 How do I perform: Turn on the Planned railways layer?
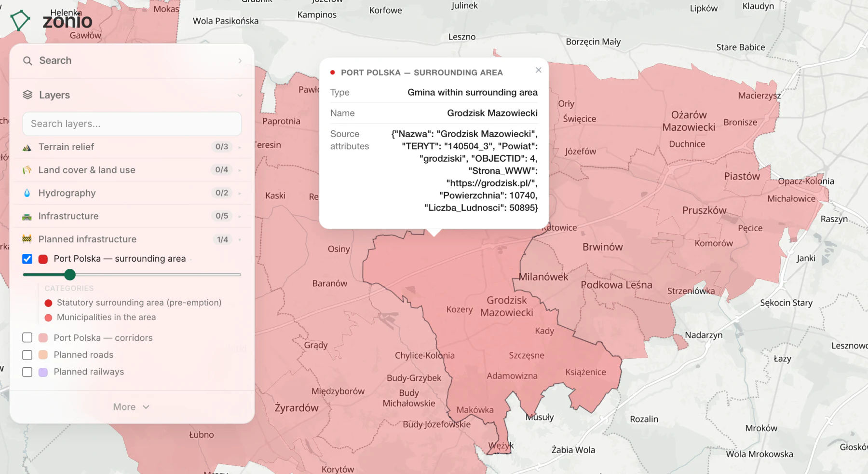click(27, 372)
